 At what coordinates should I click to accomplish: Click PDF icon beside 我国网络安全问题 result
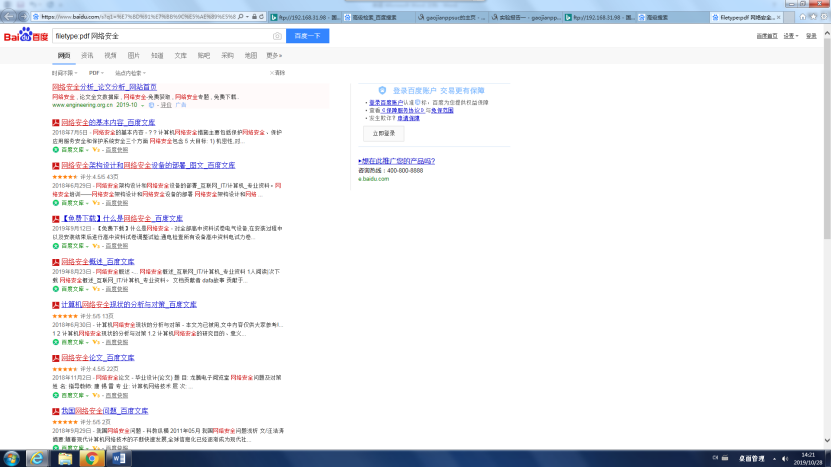[55, 411]
